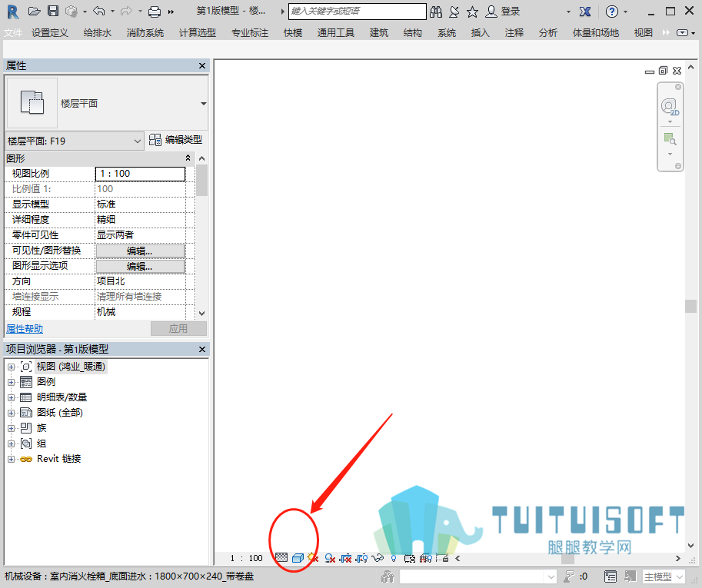Expand the 明细表/数量 tree node

12,397
